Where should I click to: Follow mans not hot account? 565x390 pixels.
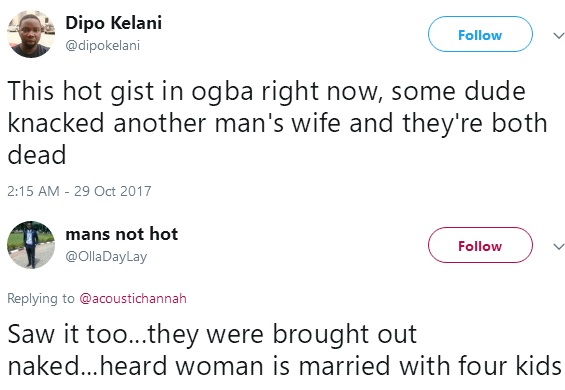[480, 245]
